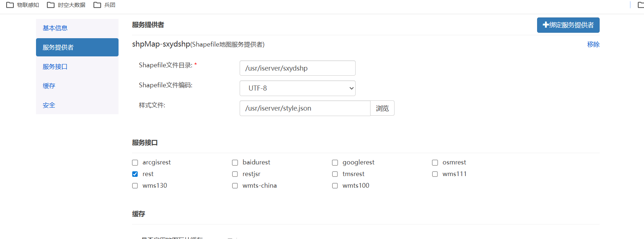Image resolution: width=644 pixels, height=239 pixels.
Task: Open the 兵团 bookmark folder
Action: 105,5
